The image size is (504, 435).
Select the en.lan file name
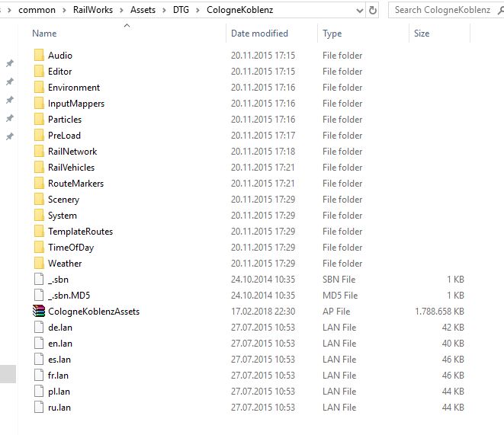[60, 343]
